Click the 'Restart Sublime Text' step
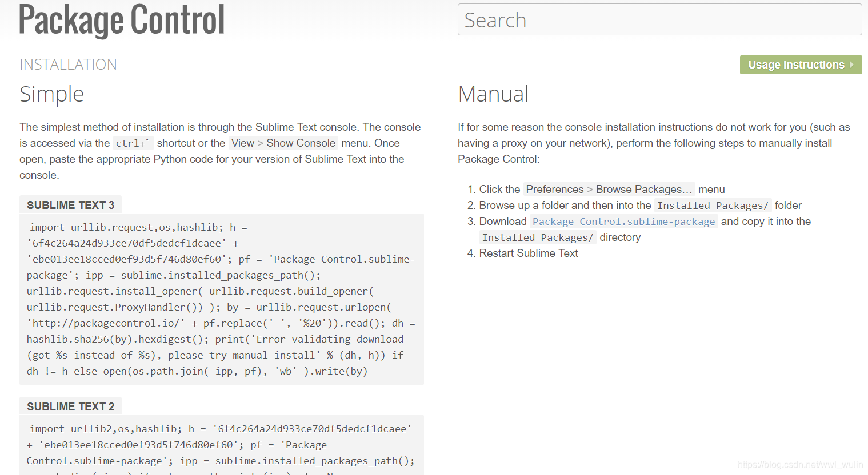The width and height of the screenshot is (868, 475). [529, 253]
